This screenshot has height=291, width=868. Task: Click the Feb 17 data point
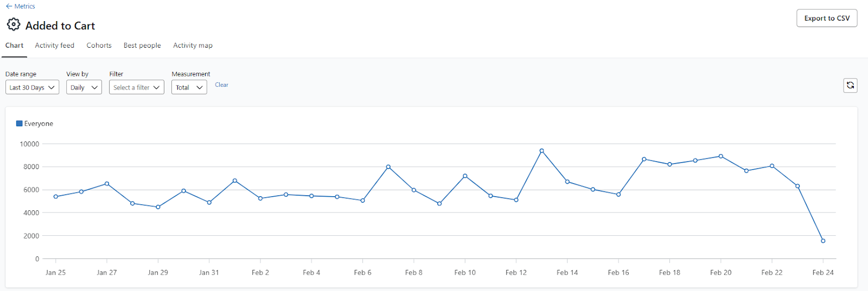coord(644,159)
